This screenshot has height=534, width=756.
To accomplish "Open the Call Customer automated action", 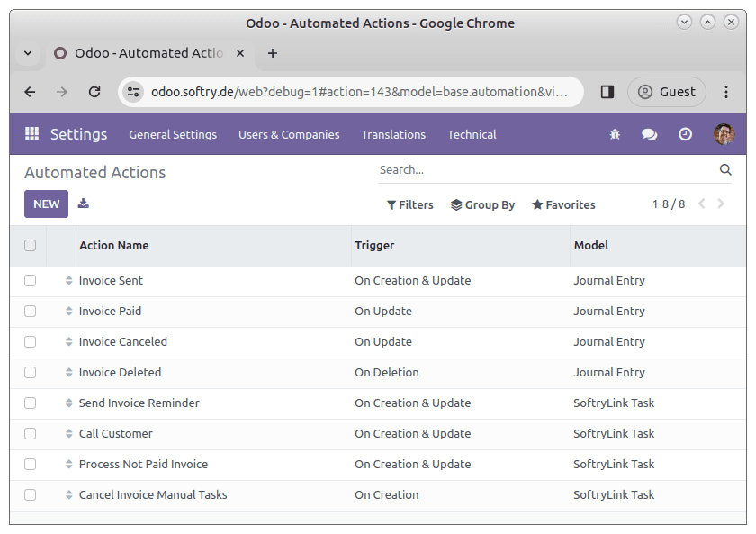I will pos(116,434).
